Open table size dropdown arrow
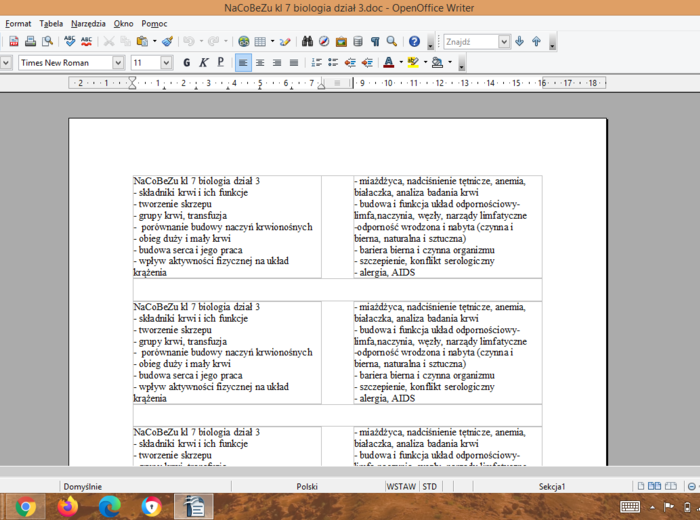The image size is (700, 520). point(272,42)
